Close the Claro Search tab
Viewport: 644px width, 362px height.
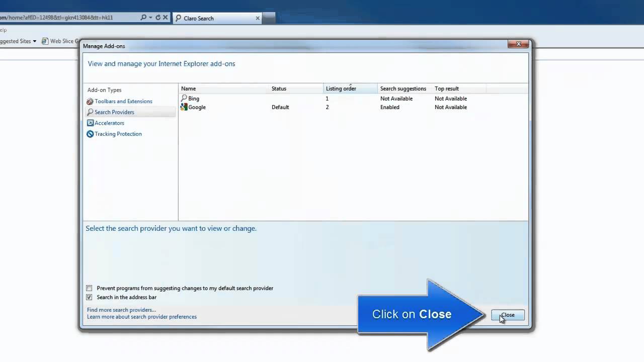[x=258, y=18]
